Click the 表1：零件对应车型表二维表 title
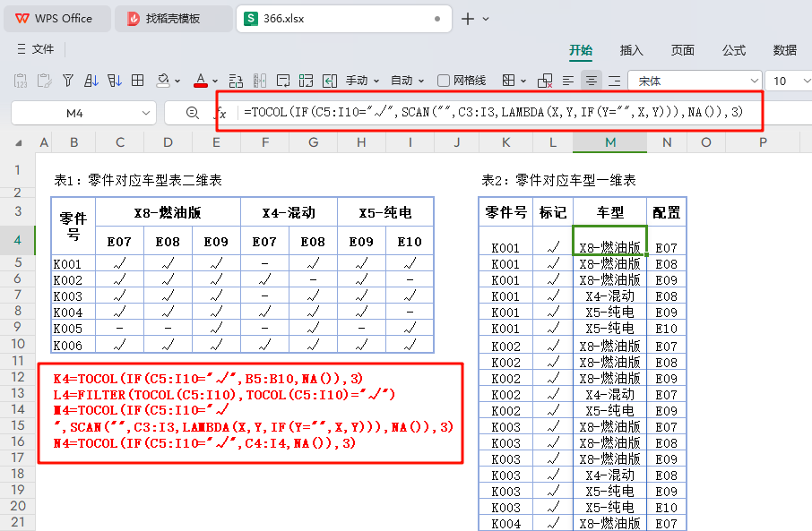This screenshot has width=812, height=531. (x=138, y=180)
